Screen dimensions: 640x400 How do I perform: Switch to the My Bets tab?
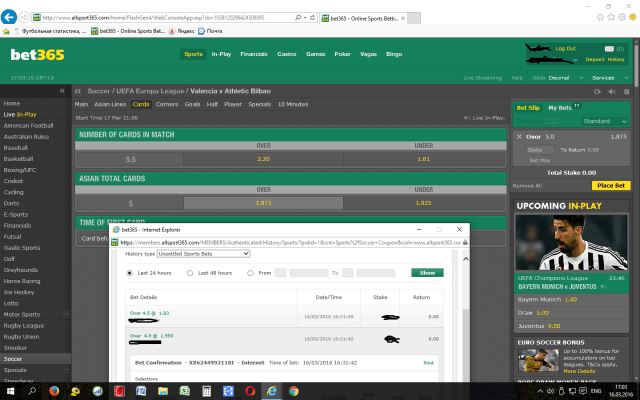tap(560, 108)
